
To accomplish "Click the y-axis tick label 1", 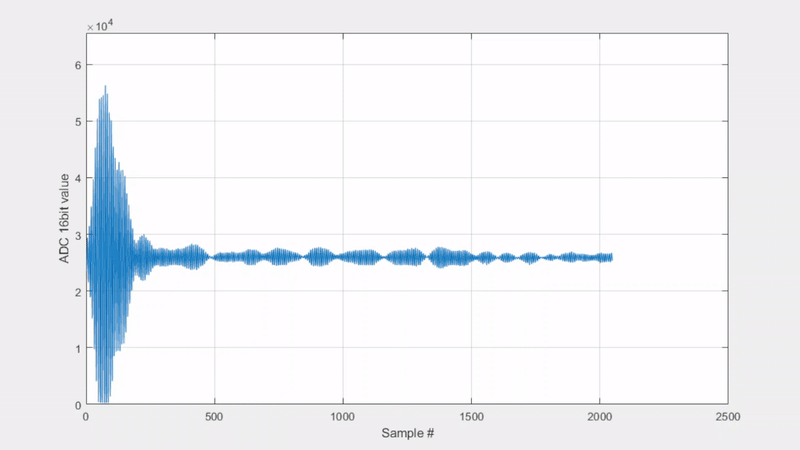I will [77, 348].
